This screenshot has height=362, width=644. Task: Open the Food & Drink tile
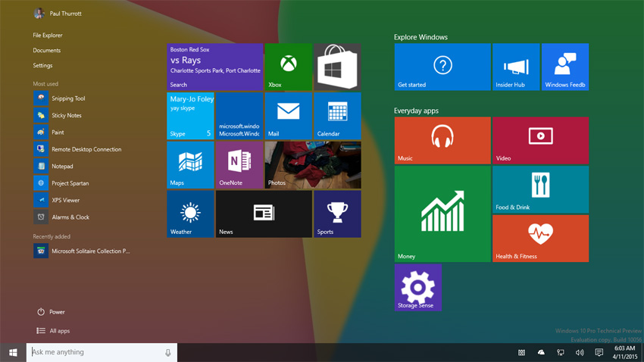pos(540,189)
